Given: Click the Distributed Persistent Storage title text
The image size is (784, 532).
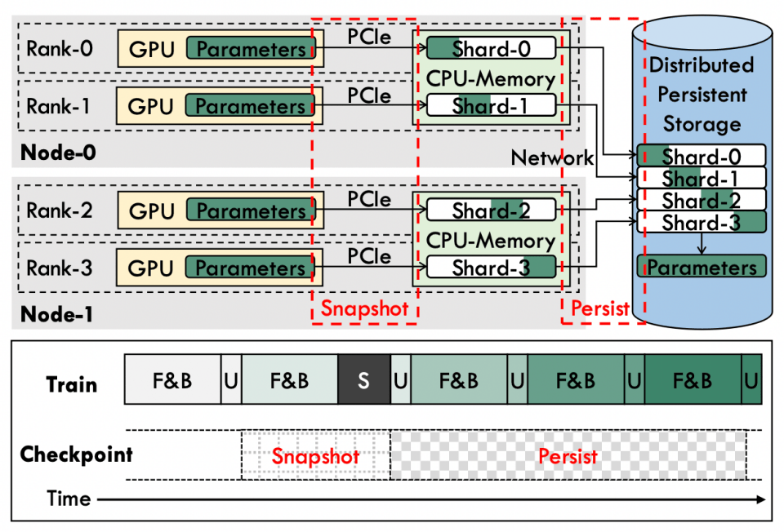Looking at the screenshot, I should click(702, 94).
